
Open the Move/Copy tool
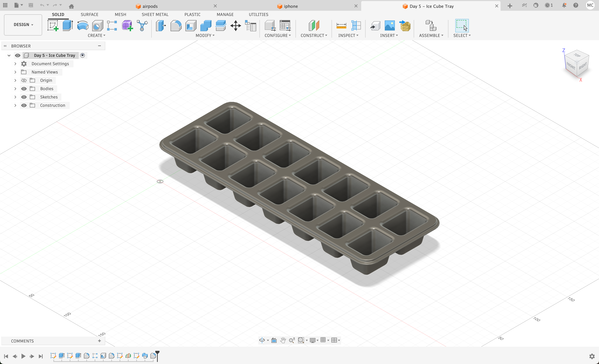236,25
